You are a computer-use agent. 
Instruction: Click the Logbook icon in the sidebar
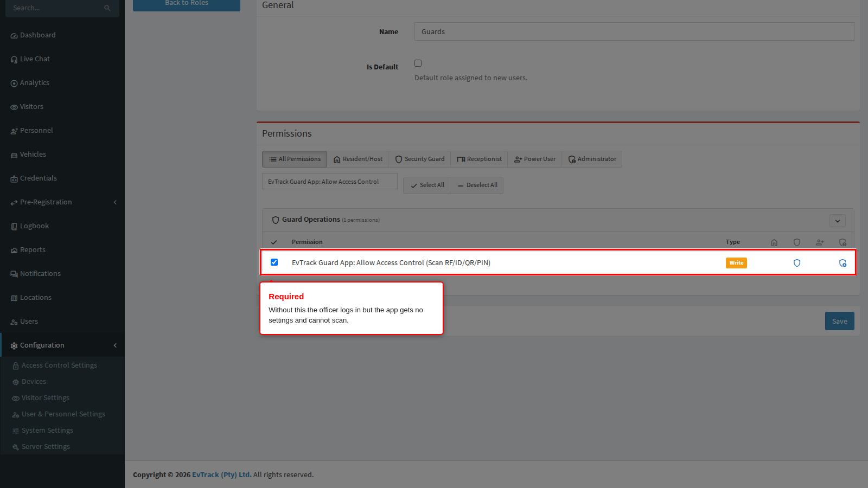(14, 227)
